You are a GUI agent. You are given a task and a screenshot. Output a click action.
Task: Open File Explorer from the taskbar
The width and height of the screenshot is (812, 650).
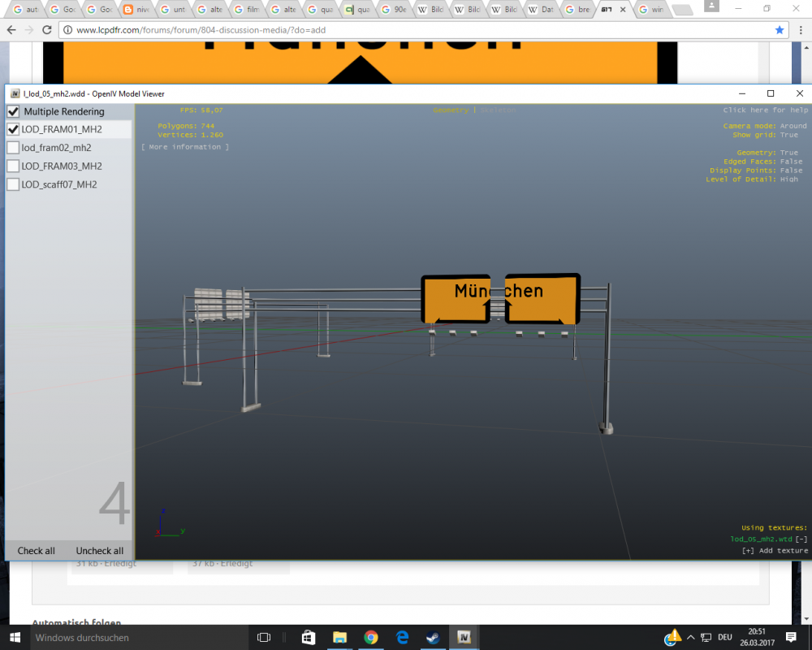coord(340,637)
